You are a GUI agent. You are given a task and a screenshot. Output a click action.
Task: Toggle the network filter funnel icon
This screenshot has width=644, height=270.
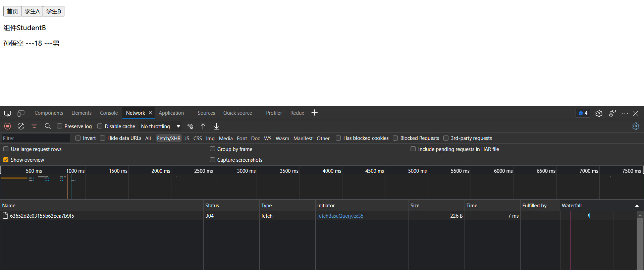pos(34,126)
